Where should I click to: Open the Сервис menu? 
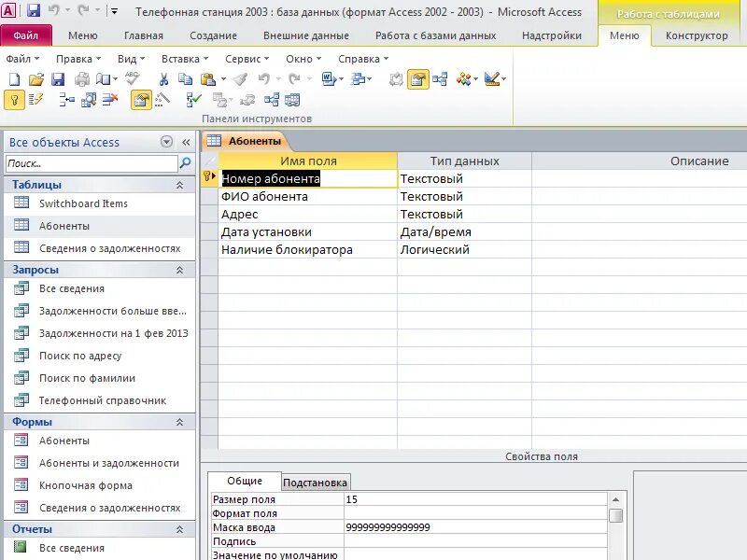pos(247,59)
